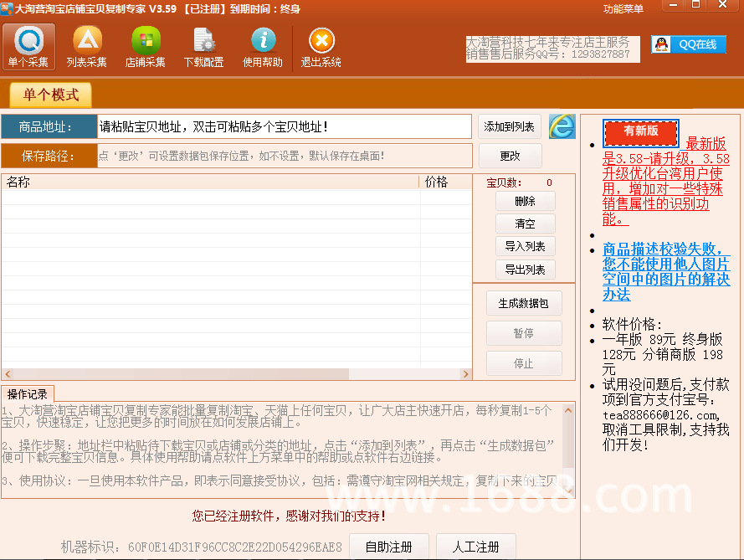
Task: Click 退出系统 exit system icon
Action: pyautogui.click(x=321, y=47)
